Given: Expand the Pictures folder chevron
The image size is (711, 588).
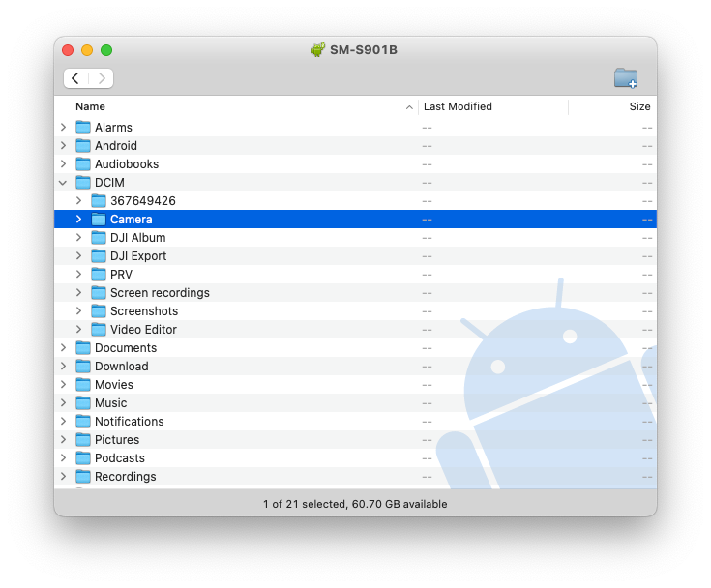Looking at the screenshot, I should point(64,439).
